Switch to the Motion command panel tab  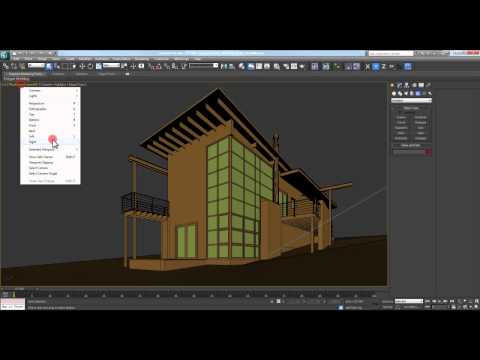point(414,85)
